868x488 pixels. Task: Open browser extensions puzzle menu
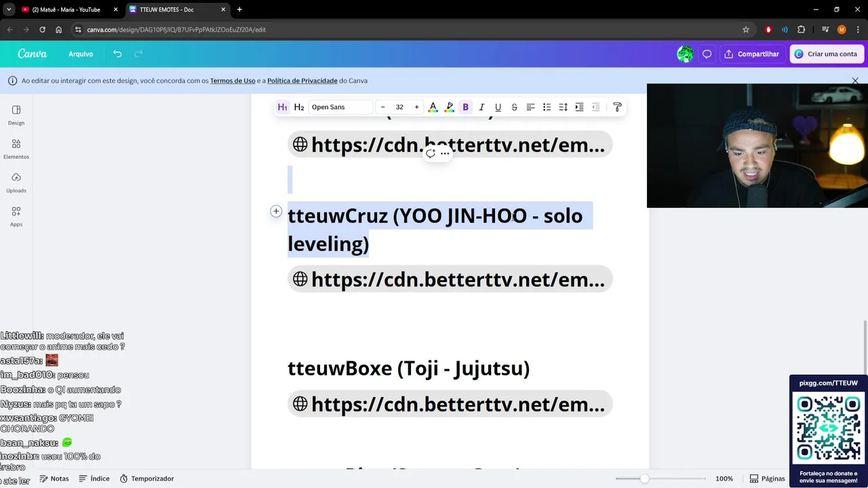click(801, 30)
